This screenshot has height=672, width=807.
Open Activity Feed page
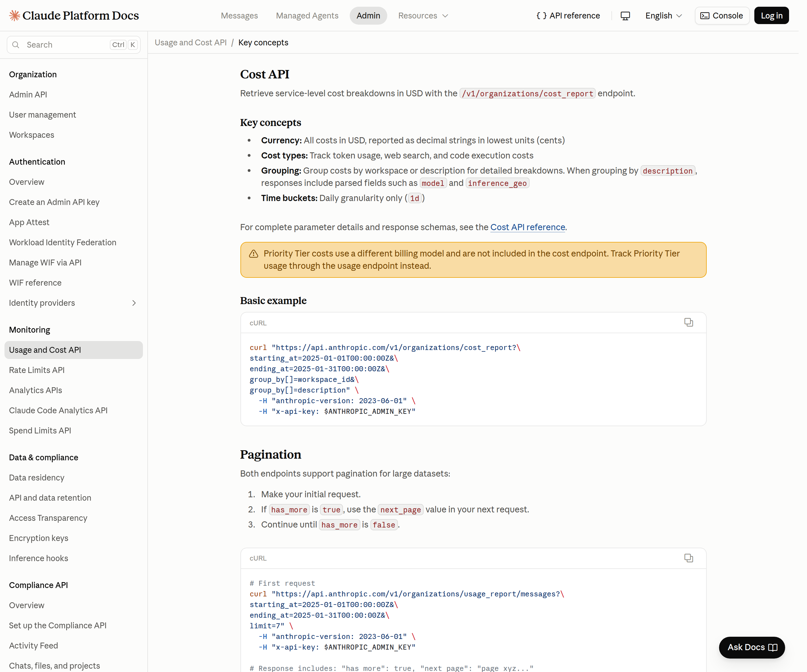34,652
